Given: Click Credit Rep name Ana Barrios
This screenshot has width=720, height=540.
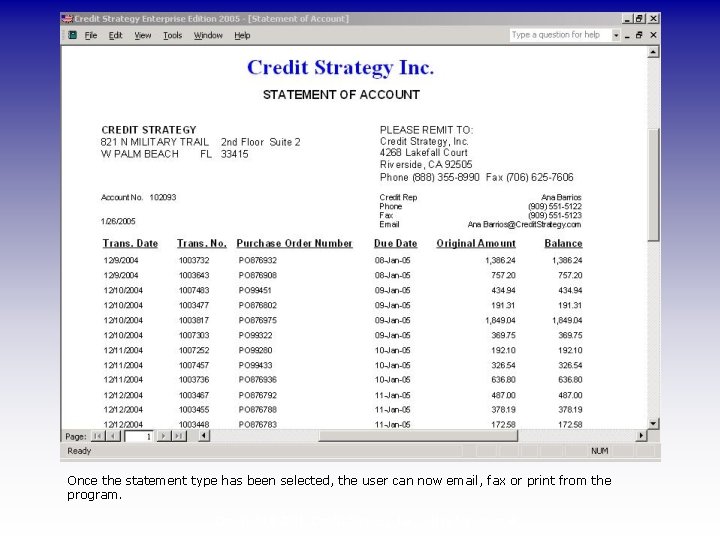Looking at the screenshot, I should 561,197.
